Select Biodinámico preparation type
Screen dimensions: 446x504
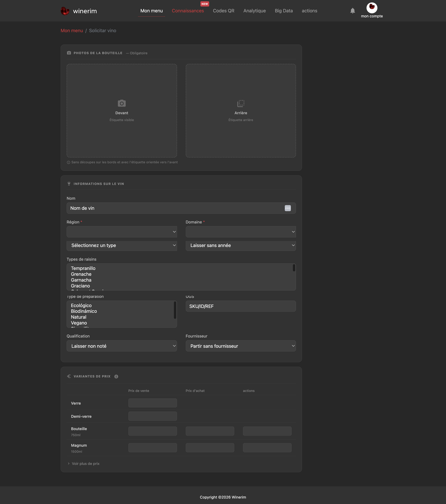point(84,311)
